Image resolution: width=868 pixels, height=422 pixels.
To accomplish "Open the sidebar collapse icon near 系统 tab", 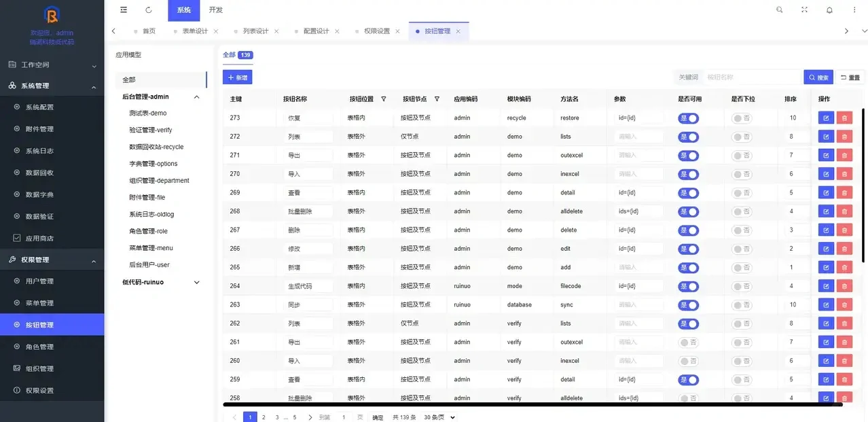I will click(123, 10).
